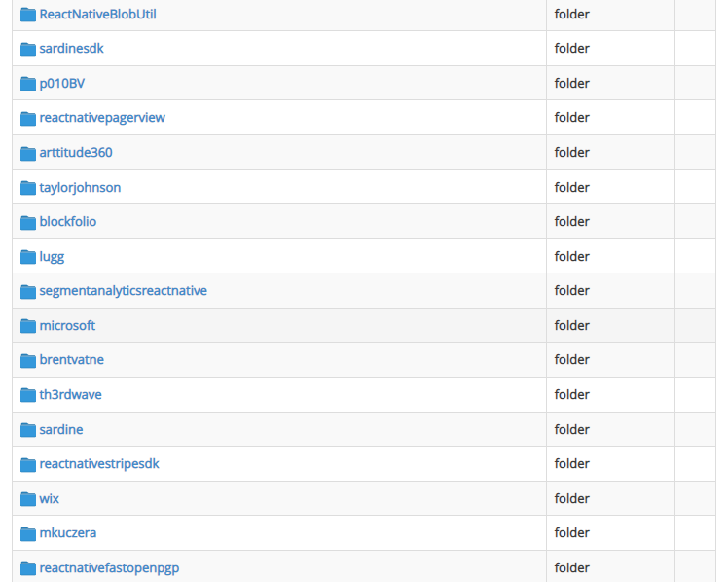Click the folder icon beside blockfolio

pyautogui.click(x=28, y=222)
